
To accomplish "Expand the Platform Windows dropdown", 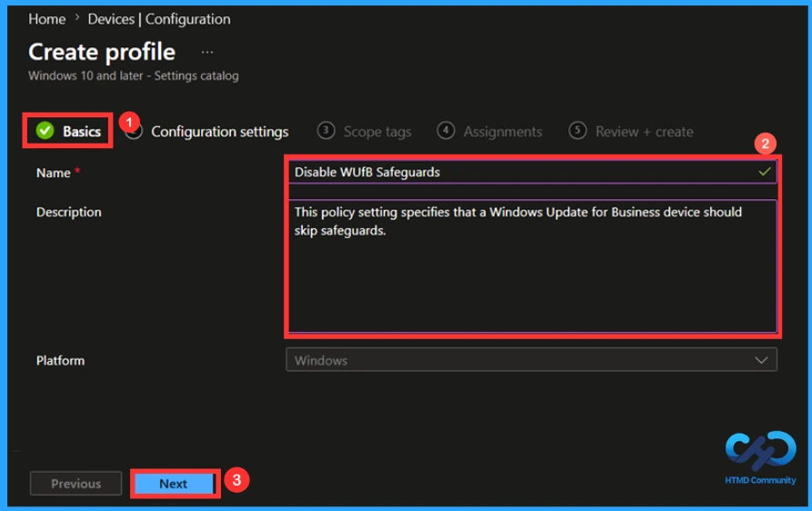I will tap(531, 360).
